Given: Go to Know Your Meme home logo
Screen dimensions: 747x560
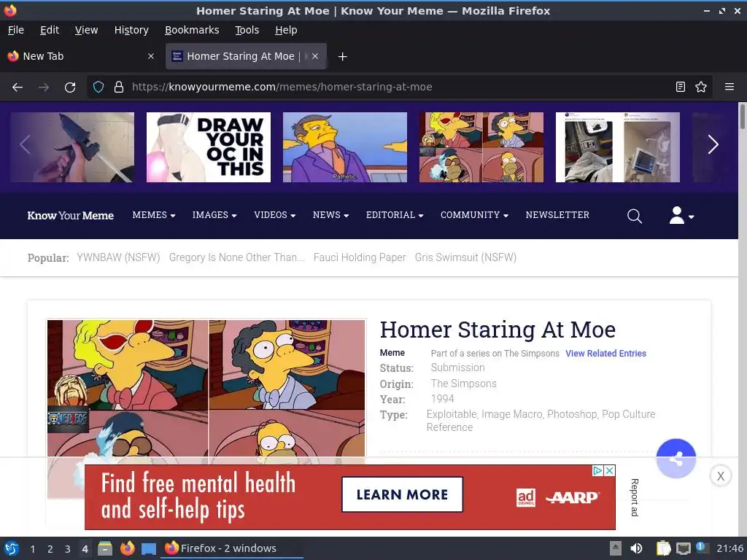Looking at the screenshot, I should [71, 216].
